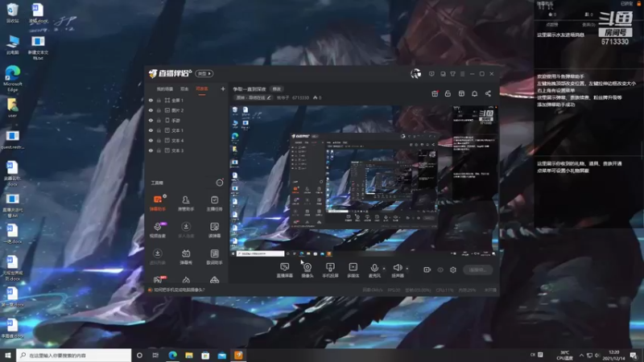This screenshot has width=644, height=362.
Task: Open hamburger menu in title bar
Action: point(462,74)
